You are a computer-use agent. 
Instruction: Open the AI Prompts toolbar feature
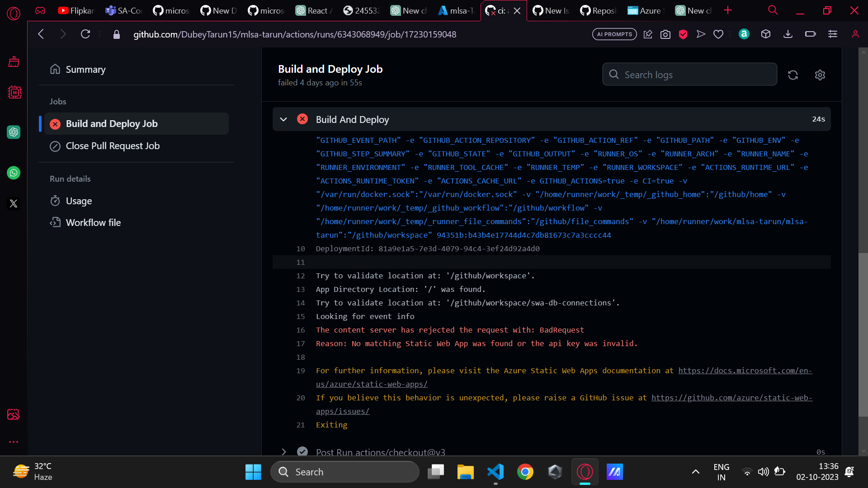(x=614, y=34)
